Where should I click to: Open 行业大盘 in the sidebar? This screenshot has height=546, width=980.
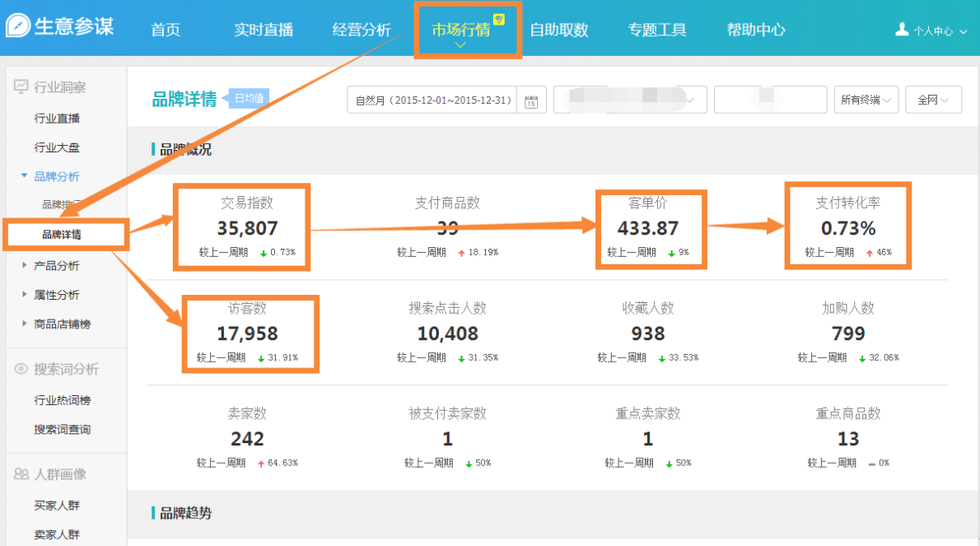click(x=57, y=147)
